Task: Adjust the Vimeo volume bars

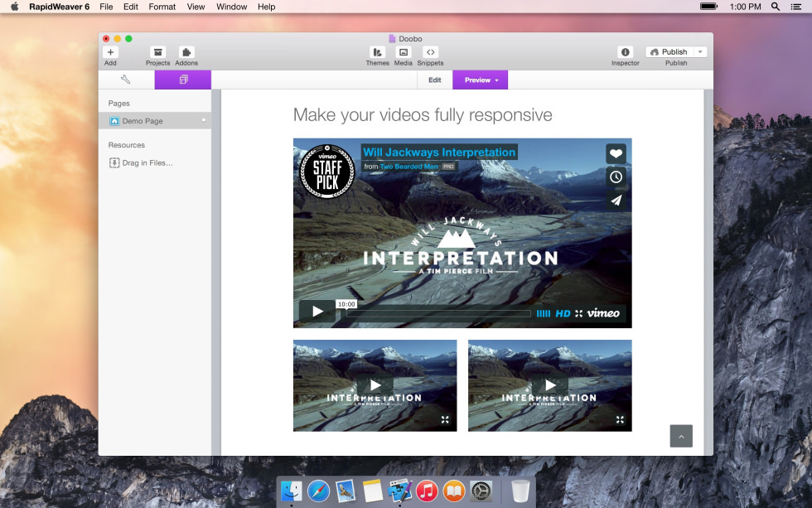Action: pyautogui.click(x=544, y=313)
